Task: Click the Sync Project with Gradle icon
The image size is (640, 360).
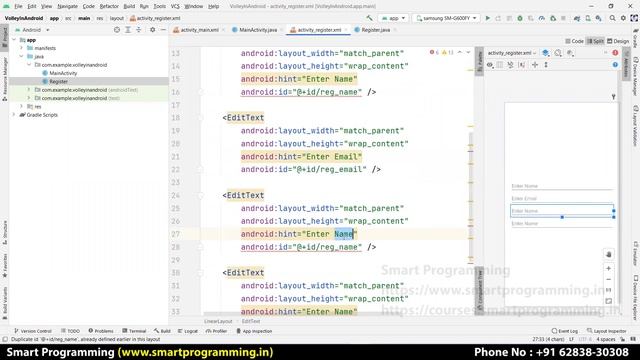Action: click(x=577, y=18)
